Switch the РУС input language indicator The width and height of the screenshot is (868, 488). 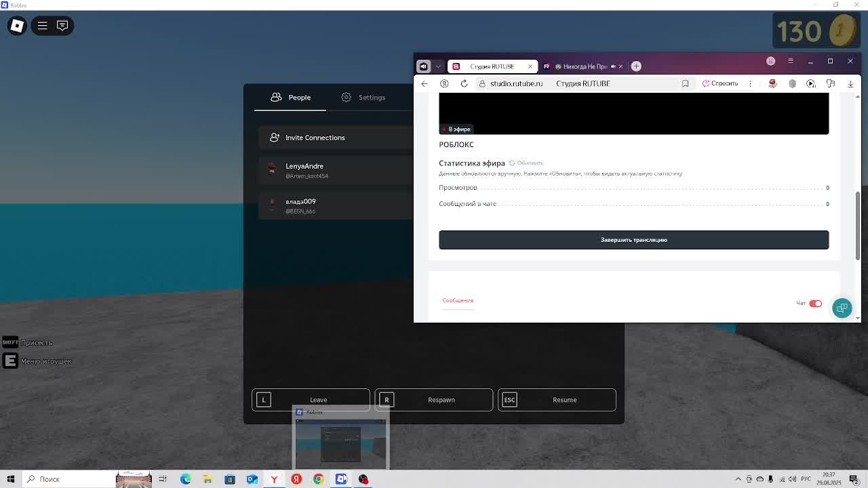806,479
